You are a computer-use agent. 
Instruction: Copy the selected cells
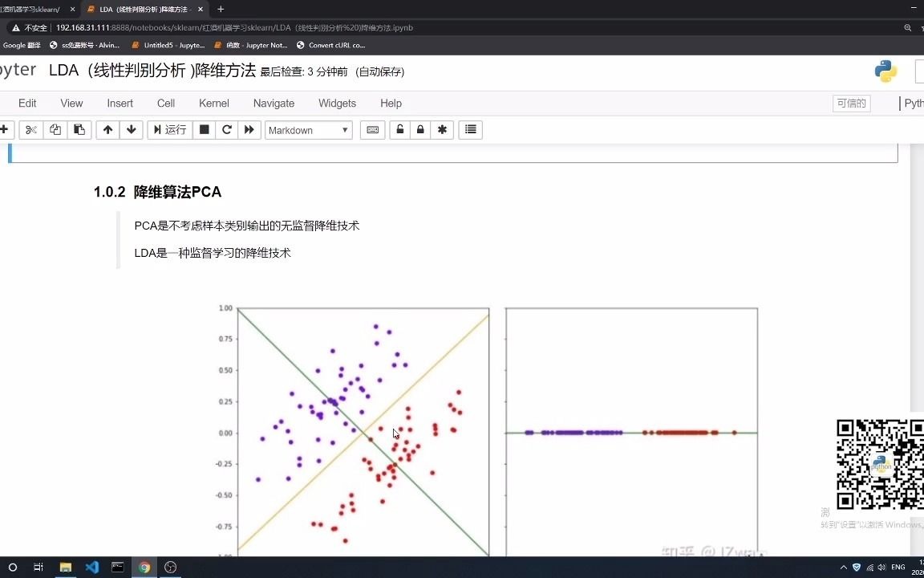pos(55,129)
